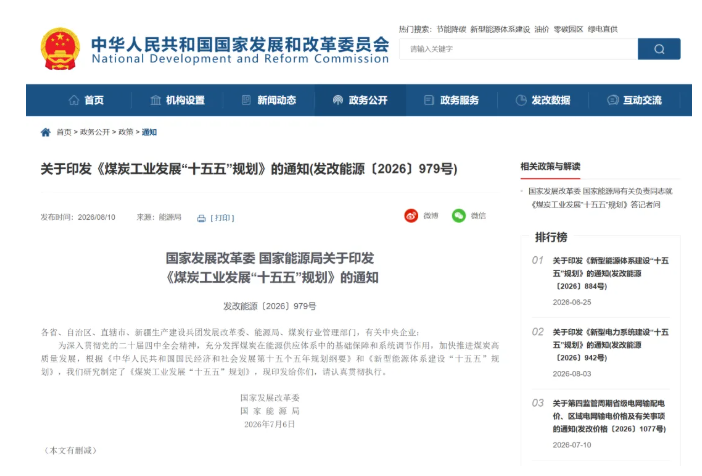This screenshot has height=476, width=702.
Task: Click the 微信 share label
Action: click(x=478, y=216)
